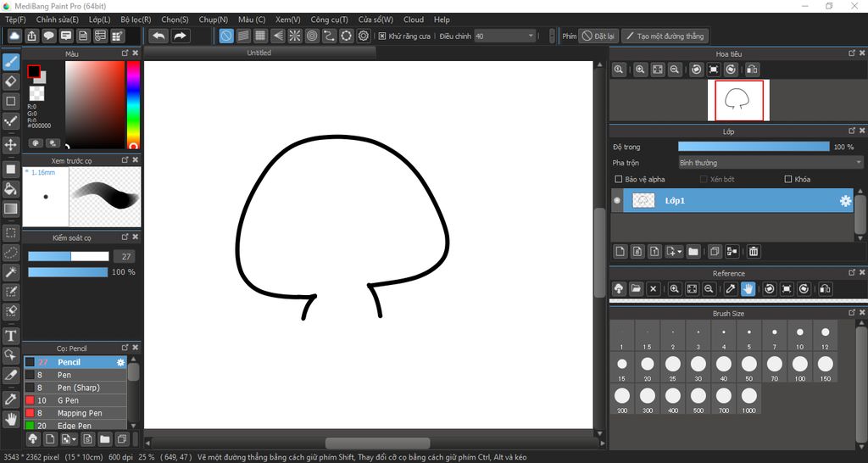Toggle the hand mode in Reference panel
868x463 pixels.
748,289
